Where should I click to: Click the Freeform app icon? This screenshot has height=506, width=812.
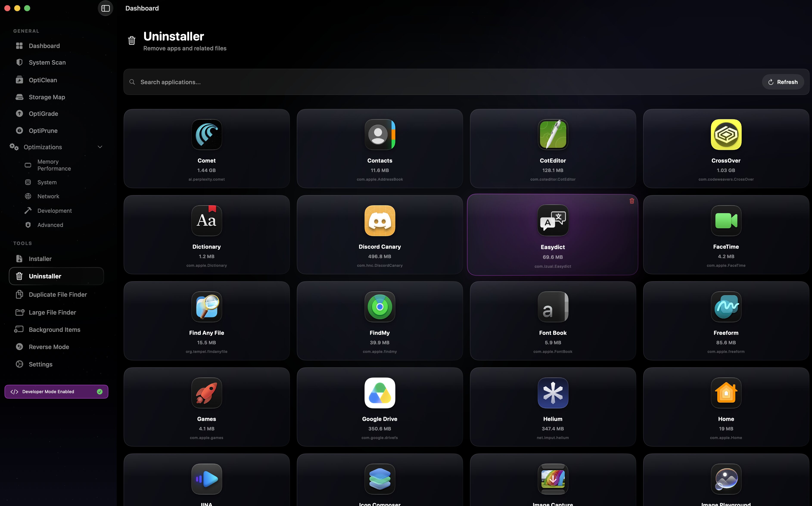pos(726,307)
